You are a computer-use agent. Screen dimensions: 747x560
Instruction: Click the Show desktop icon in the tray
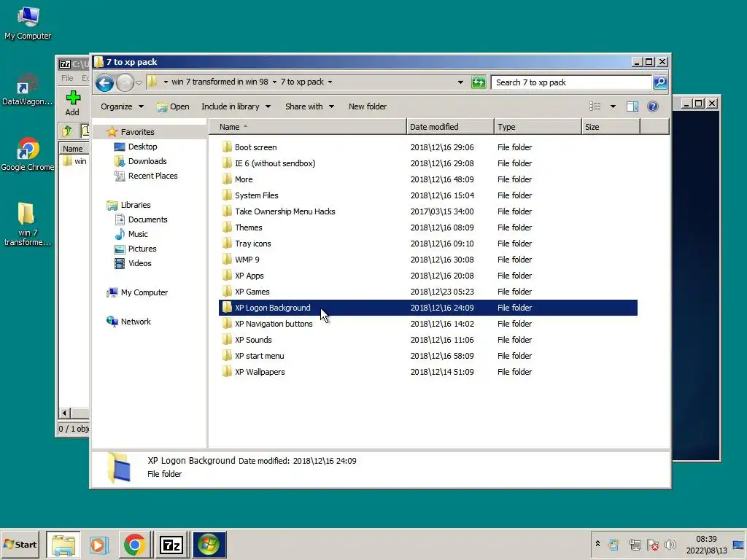coord(738,545)
